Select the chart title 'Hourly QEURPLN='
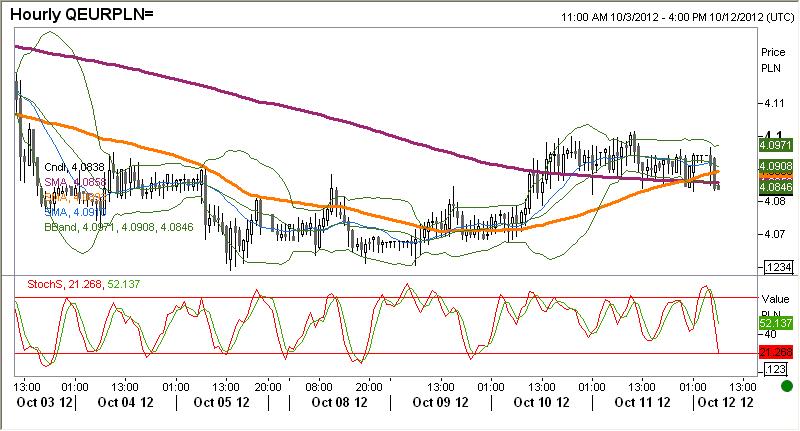 (x=82, y=14)
